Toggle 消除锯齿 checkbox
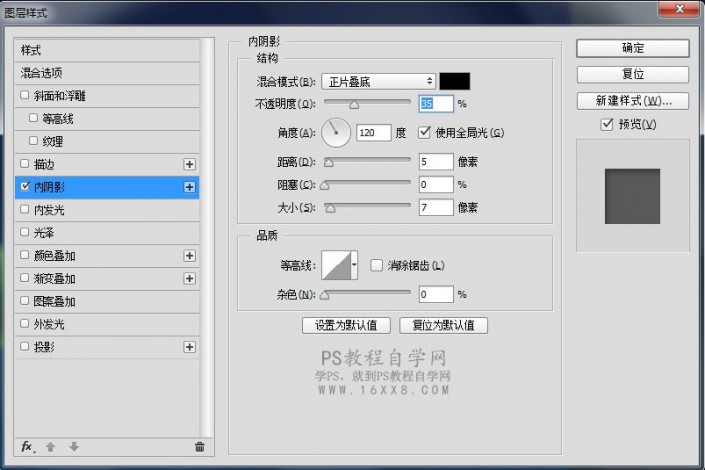The width and height of the screenshot is (705, 470). 376,265
